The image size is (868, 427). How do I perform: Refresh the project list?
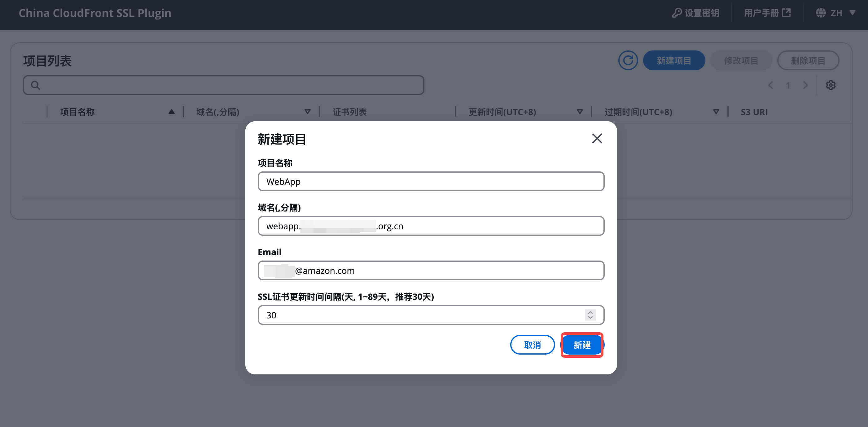click(x=628, y=61)
